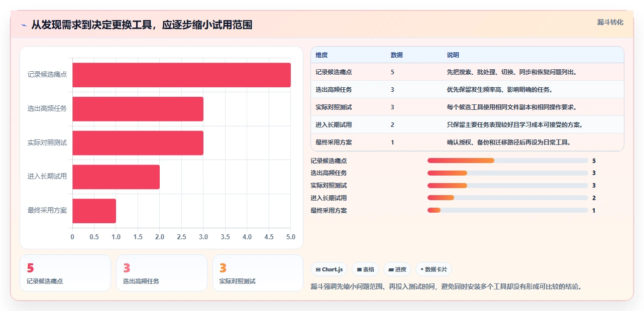
Task: Click the 实际对照测试 cell in the table
Action: pos(334,107)
